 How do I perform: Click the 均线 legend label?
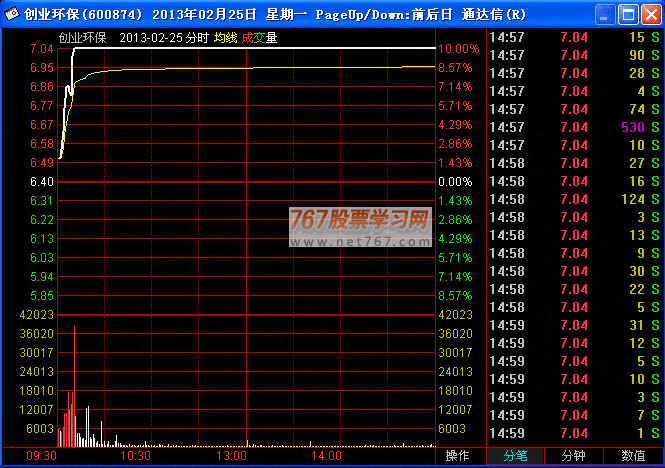coord(226,37)
